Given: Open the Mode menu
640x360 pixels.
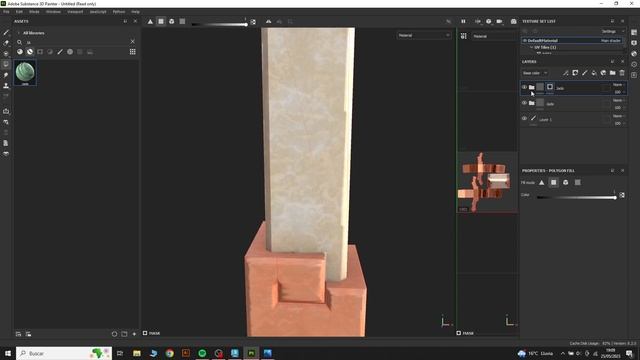Looking at the screenshot, I should point(34,12).
